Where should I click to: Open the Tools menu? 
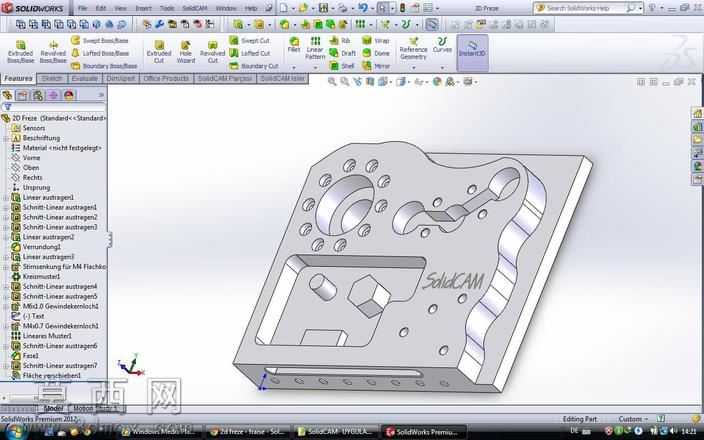[x=167, y=8]
